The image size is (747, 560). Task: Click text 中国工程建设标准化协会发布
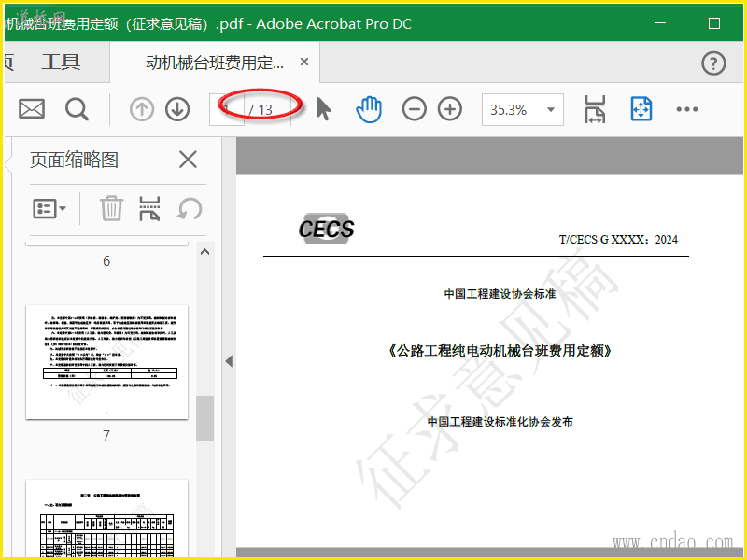tap(500, 422)
